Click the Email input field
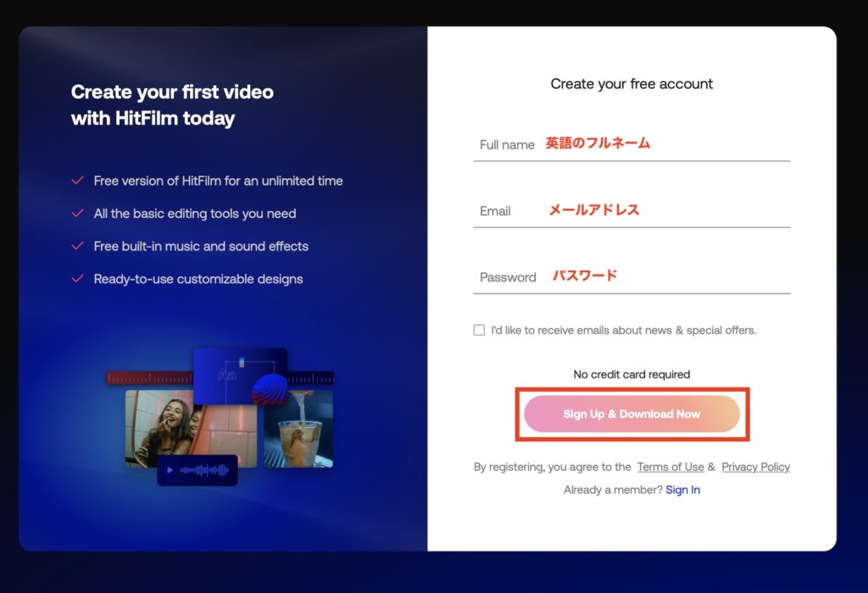868x593 pixels. pos(632,211)
